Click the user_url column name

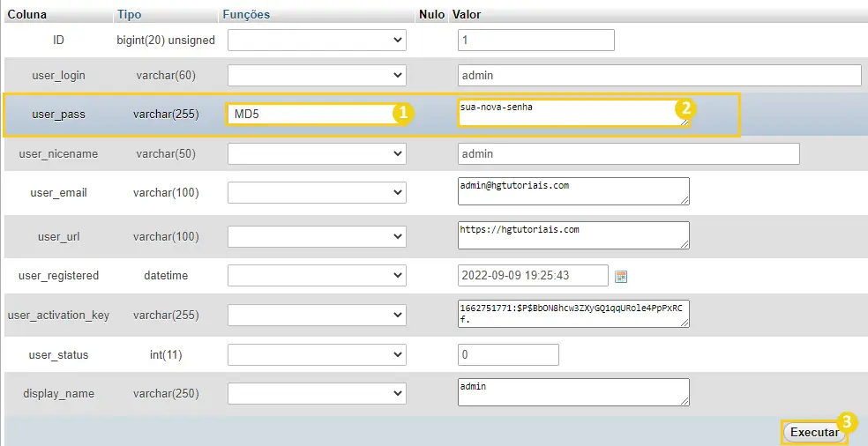click(x=59, y=236)
